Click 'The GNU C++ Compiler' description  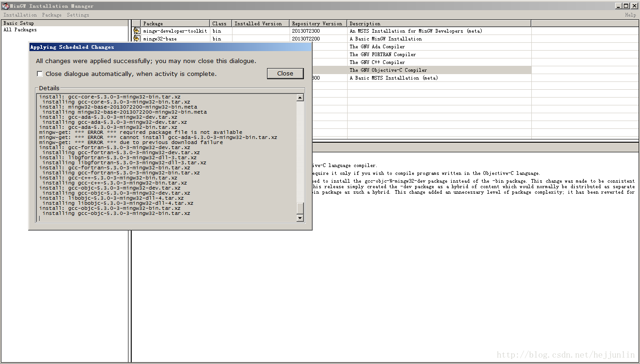tap(377, 62)
